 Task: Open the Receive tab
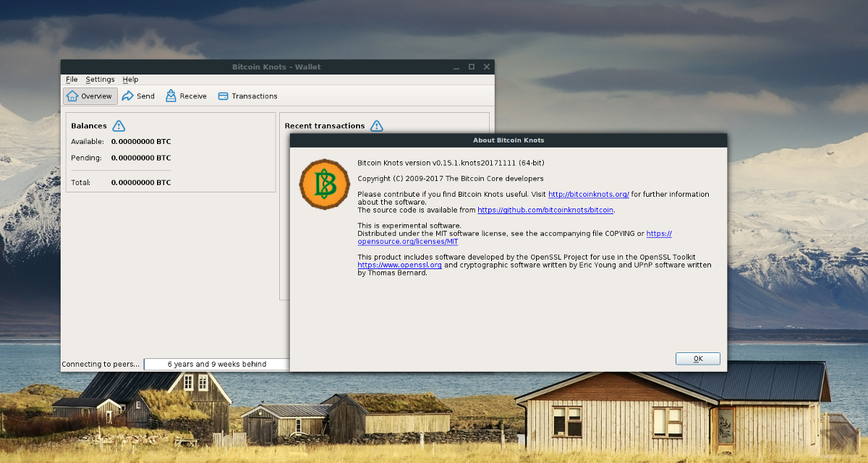[x=186, y=96]
